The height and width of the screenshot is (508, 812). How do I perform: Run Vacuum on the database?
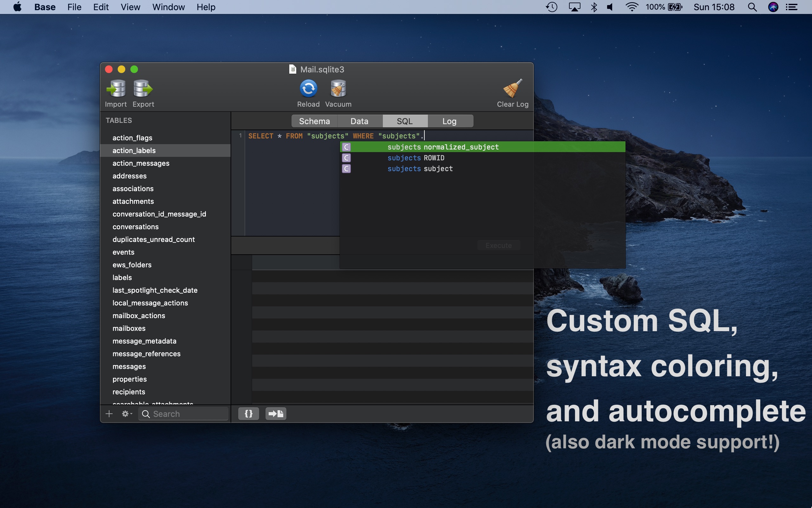pyautogui.click(x=338, y=88)
